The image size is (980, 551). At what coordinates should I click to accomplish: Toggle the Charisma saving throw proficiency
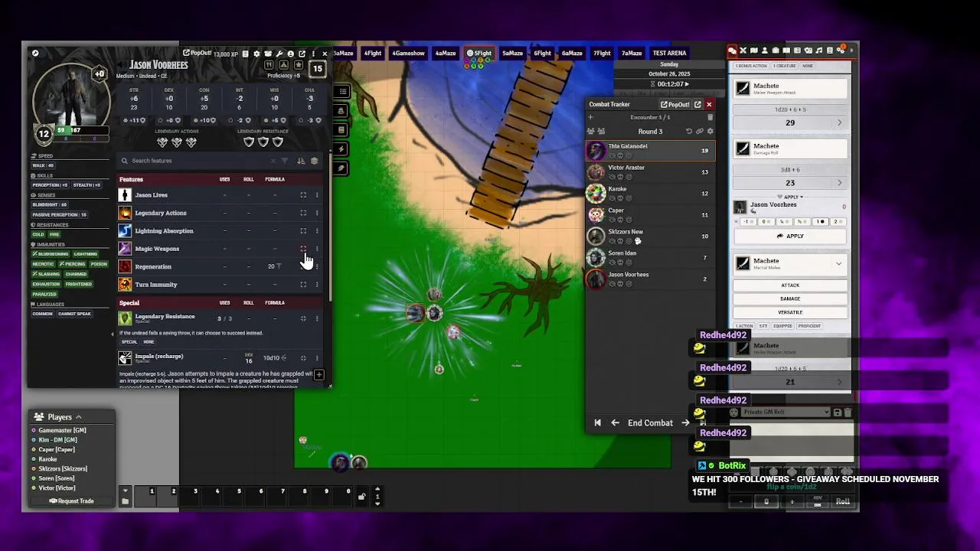pos(301,121)
